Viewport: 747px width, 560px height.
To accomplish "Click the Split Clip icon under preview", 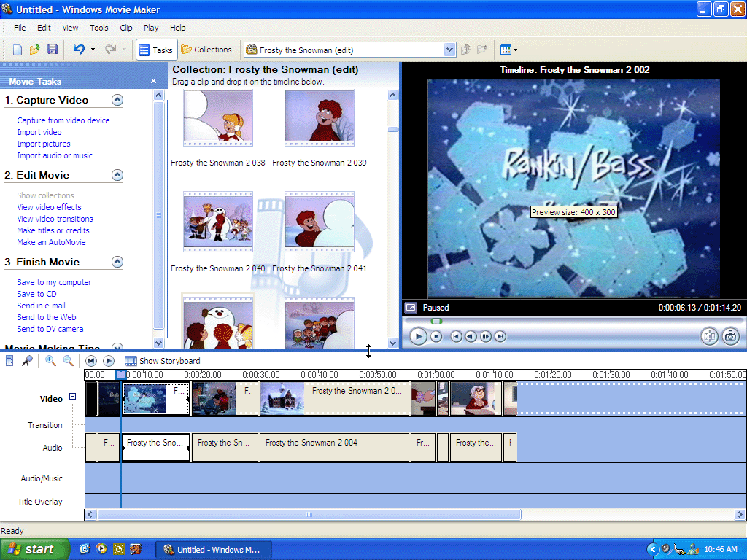I will (x=708, y=336).
